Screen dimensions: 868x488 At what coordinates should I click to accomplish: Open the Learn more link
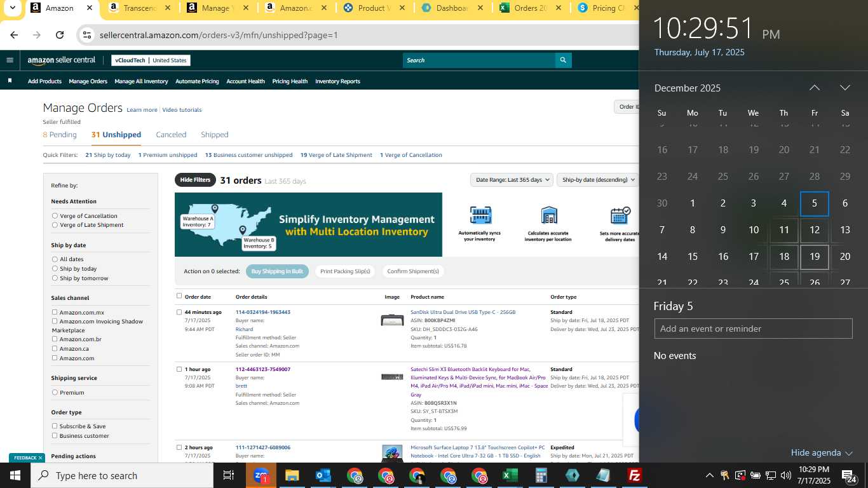tap(142, 110)
